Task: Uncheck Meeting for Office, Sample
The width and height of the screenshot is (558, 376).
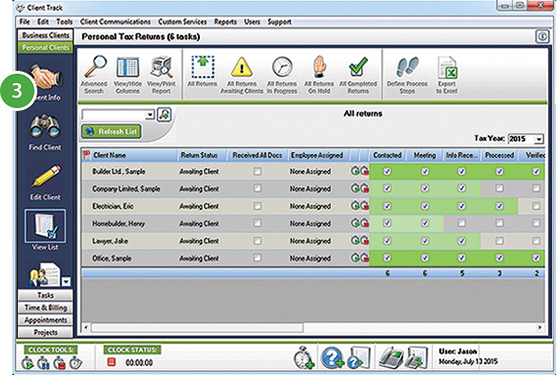Action: (425, 258)
